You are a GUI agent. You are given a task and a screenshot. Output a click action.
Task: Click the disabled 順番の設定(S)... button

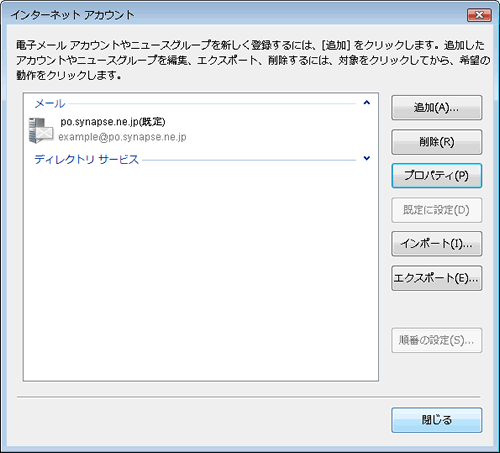436,340
